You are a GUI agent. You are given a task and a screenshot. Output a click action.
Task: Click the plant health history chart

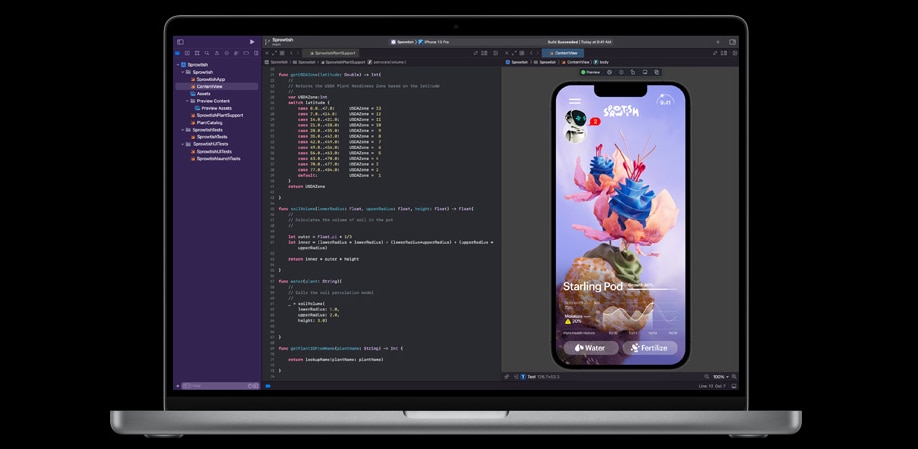[639, 318]
